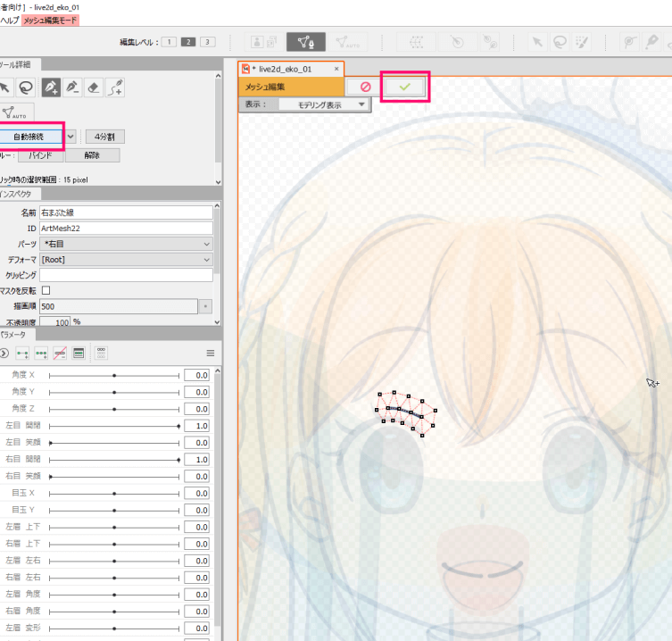Click AUTO mesh icon in tool details panel
Viewport: 672px width, 641px height.
[15, 112]
